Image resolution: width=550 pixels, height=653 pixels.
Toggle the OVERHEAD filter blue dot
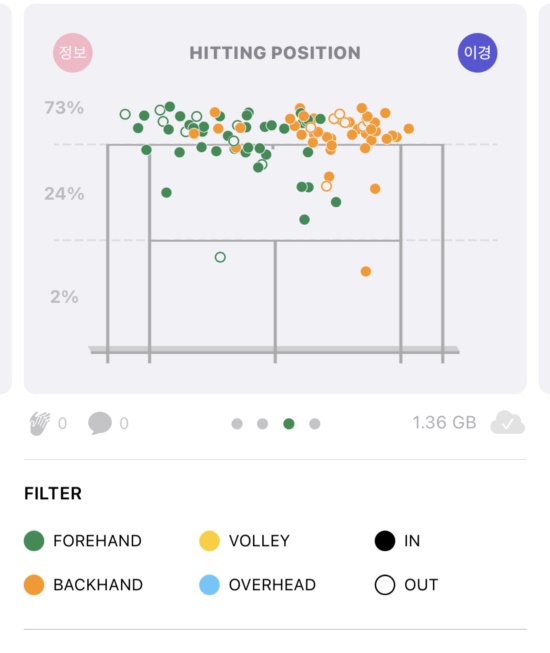[x=209, y=585]
